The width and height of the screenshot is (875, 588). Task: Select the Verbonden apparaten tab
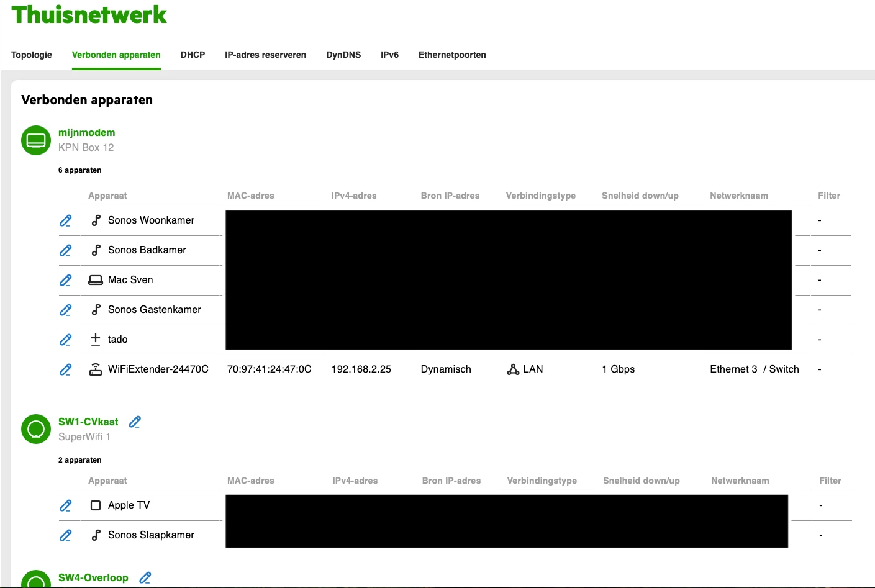pyautogui.click(x=116, y=55)
